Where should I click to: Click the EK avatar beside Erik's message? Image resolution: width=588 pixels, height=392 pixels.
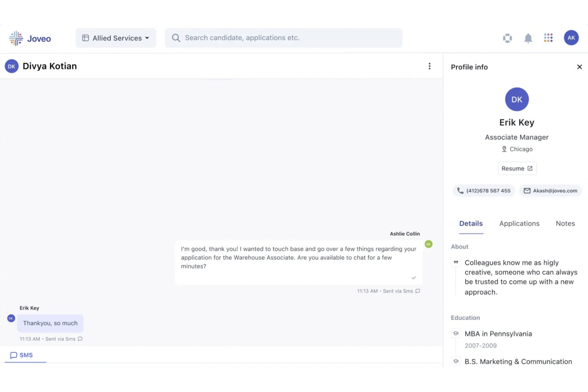[11, 318]
